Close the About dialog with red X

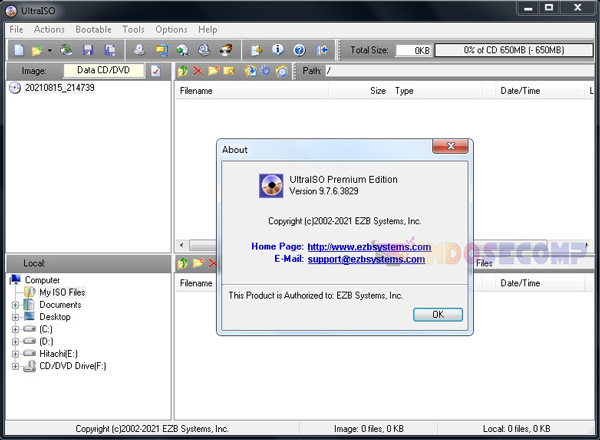[x=450, y=146]
